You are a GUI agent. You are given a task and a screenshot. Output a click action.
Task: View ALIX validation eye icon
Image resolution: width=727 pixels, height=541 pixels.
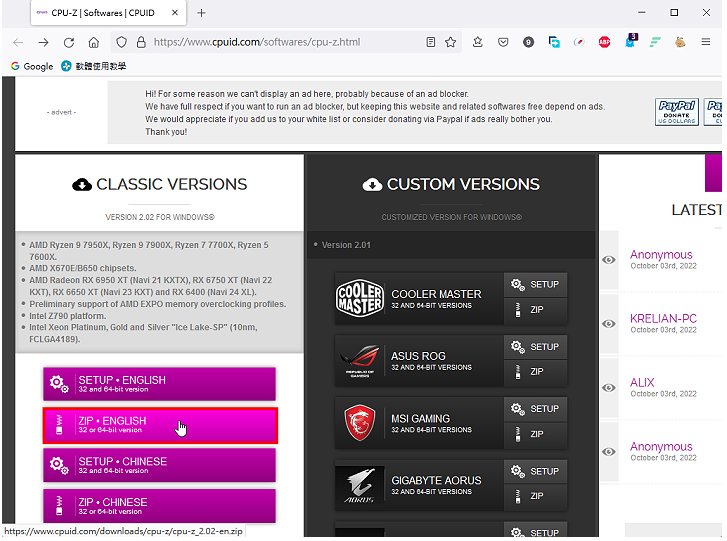[609, 388]
